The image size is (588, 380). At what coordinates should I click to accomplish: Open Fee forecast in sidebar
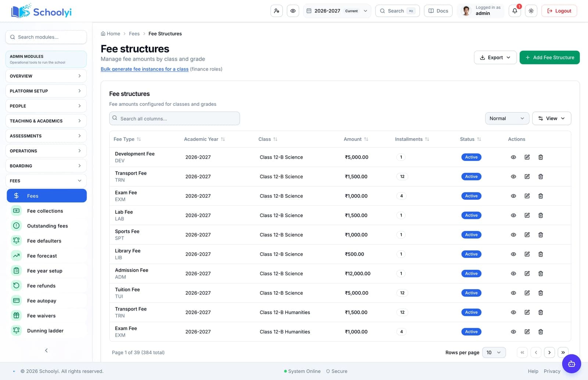pos(47,256)
